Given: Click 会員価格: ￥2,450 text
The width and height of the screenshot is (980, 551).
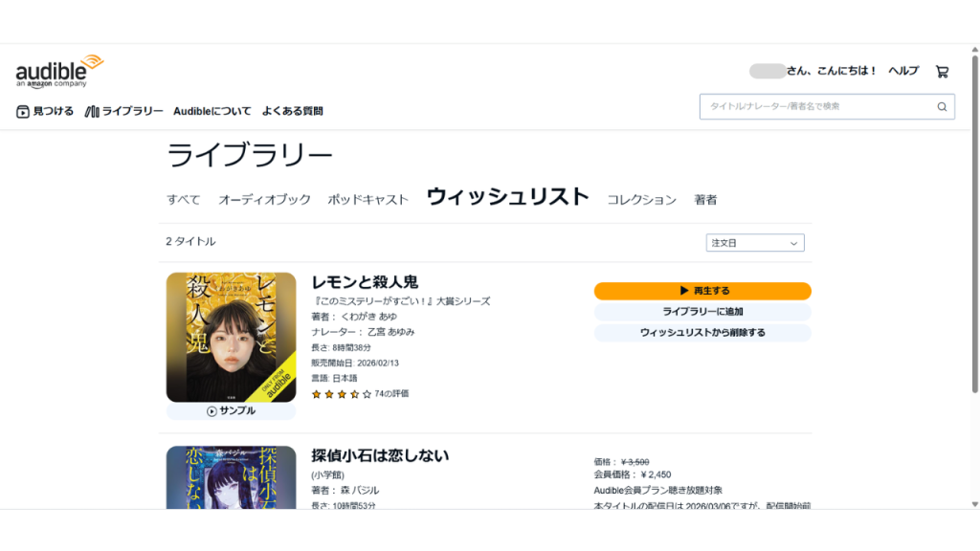Looking at the screenshot, I should [633, 475].
